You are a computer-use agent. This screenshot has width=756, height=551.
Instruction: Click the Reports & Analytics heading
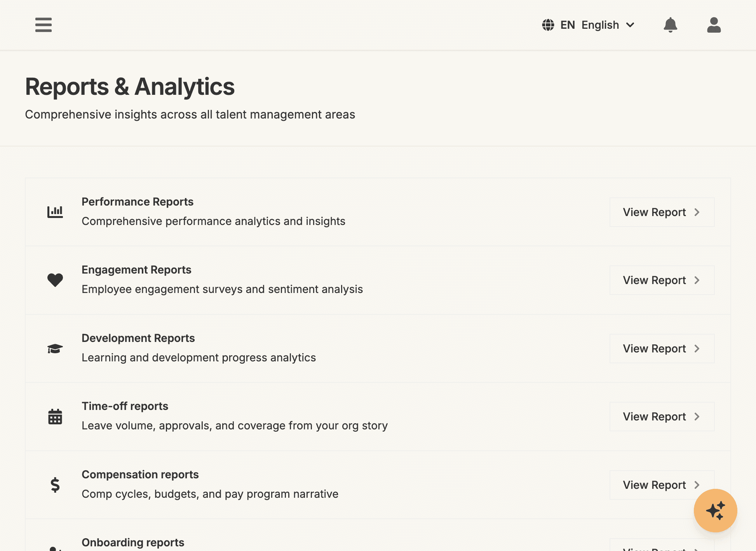click(130, 87)
